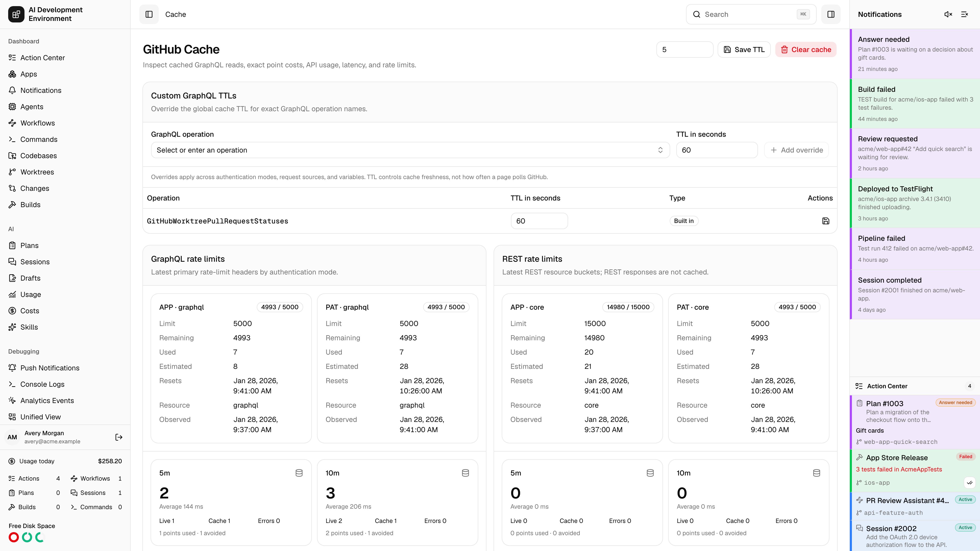The image size is (980, 551).
Task: Navigate to Workflows
Action: 65,123
